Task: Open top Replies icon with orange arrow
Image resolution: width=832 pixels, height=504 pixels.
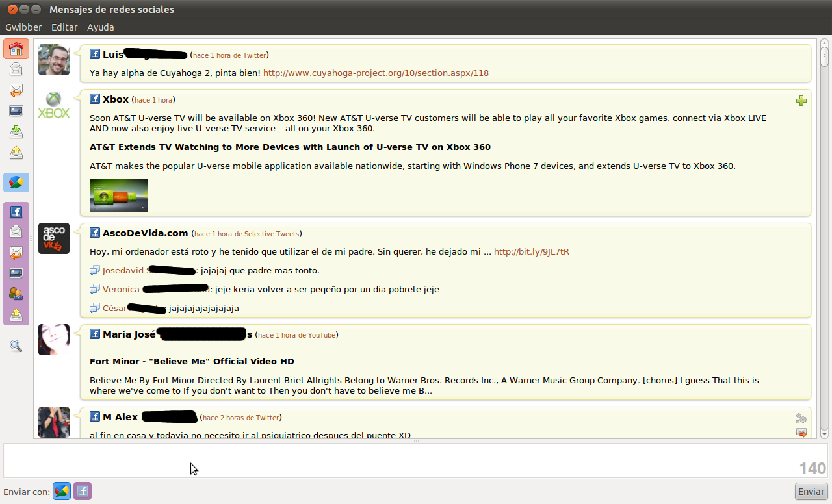Action: click(16, 90)
